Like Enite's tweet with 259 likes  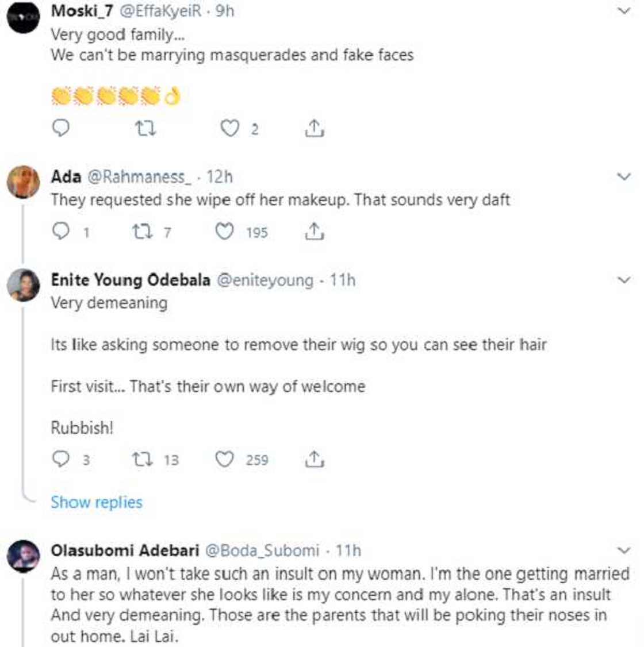tap(224, 459)
